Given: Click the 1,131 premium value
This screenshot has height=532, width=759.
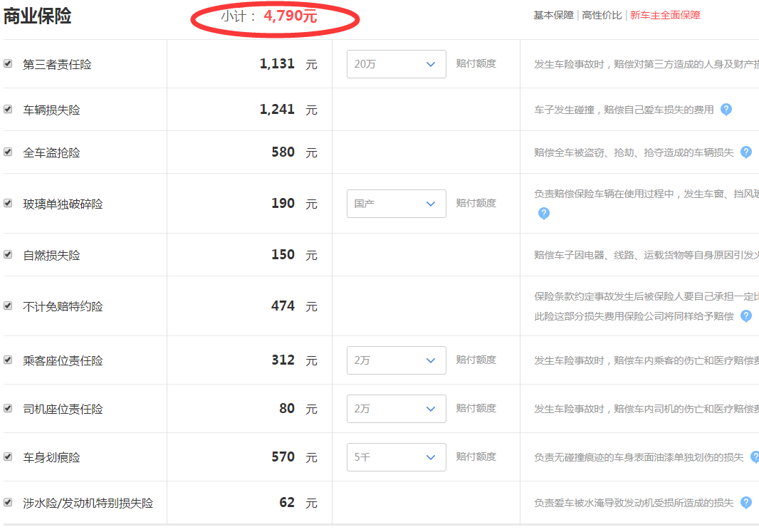Looking at the screenshot, I should (x=277, y=63).
